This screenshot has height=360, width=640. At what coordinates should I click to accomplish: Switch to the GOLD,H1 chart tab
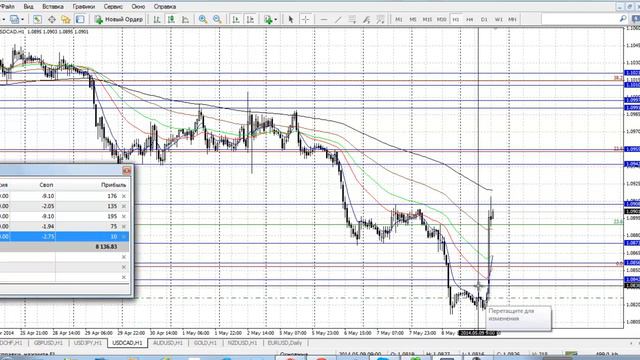tap(205, 343)
